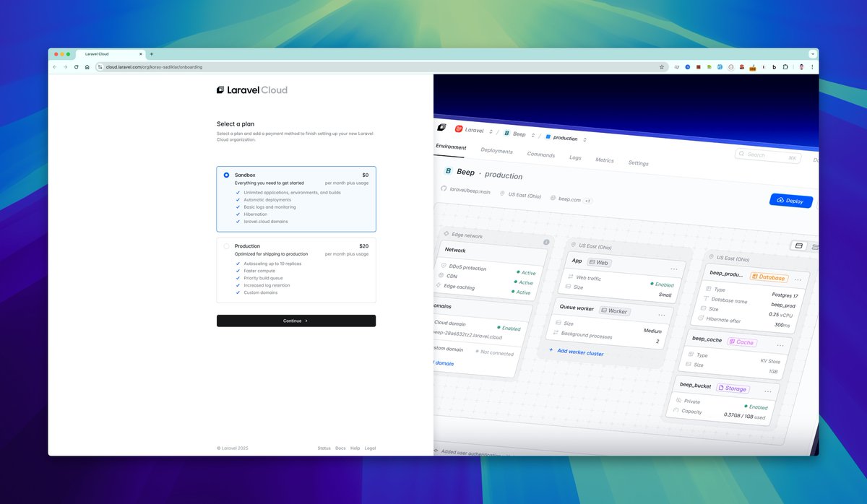
Task: Reload the Laravel Cloud page
Action: coord(76,66)
